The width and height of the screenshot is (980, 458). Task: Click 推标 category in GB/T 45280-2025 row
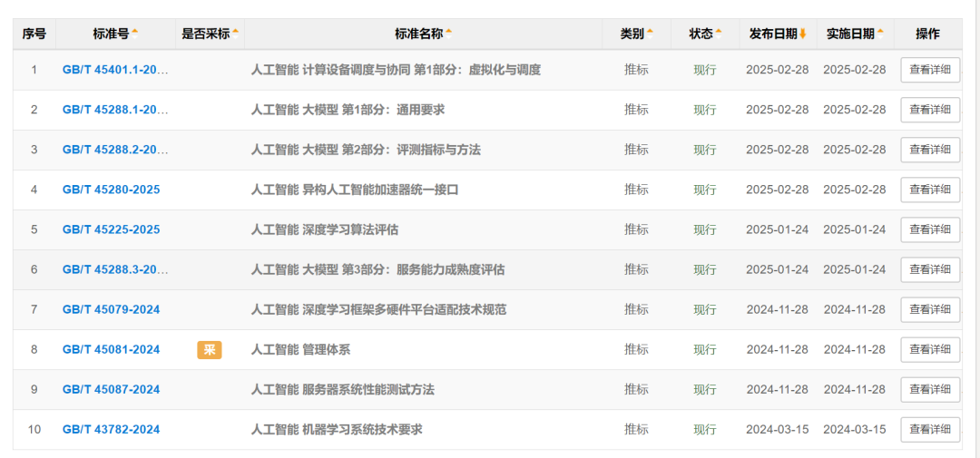click(636, 190)
